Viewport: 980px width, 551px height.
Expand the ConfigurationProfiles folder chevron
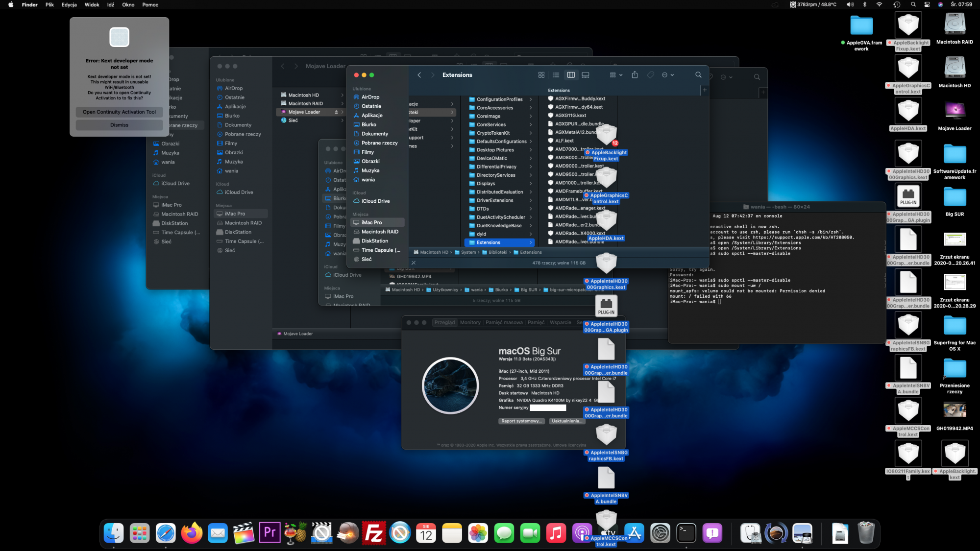(x=531, y=99)
